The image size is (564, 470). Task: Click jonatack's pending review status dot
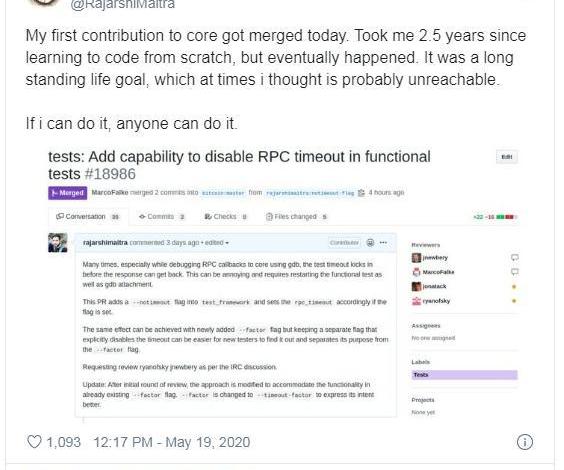[514, 287]
